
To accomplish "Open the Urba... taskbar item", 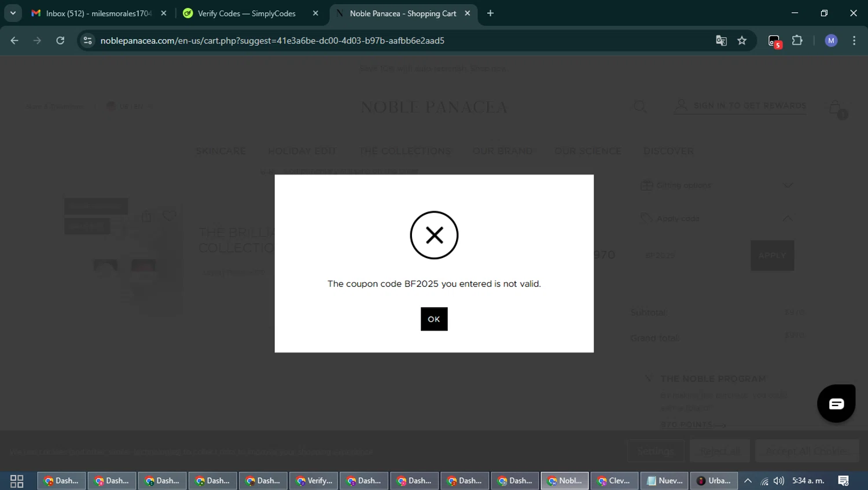I will (714, 481).
